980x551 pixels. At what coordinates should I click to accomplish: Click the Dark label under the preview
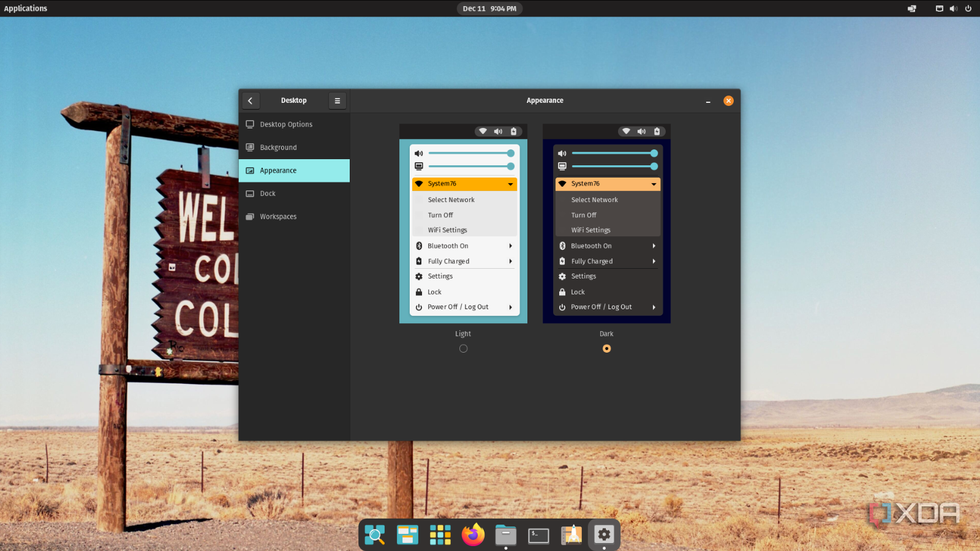click(606, 334)
